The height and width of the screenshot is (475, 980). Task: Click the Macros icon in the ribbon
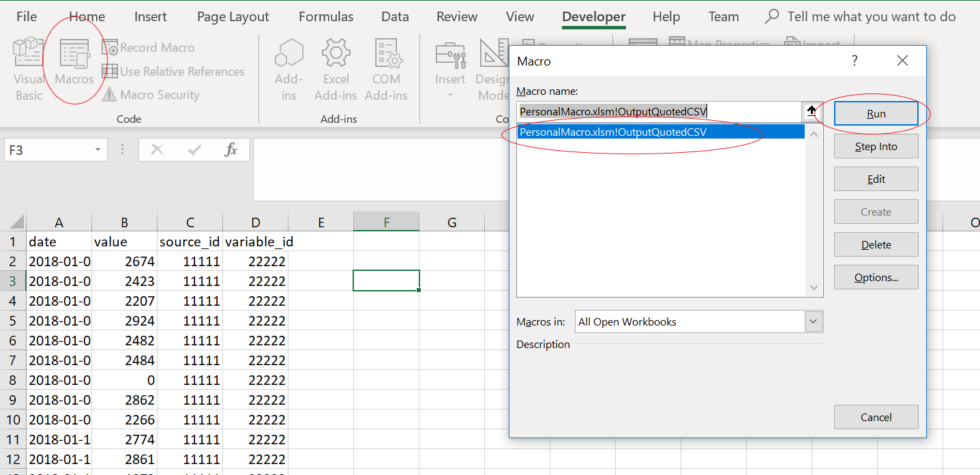(74, 69)
